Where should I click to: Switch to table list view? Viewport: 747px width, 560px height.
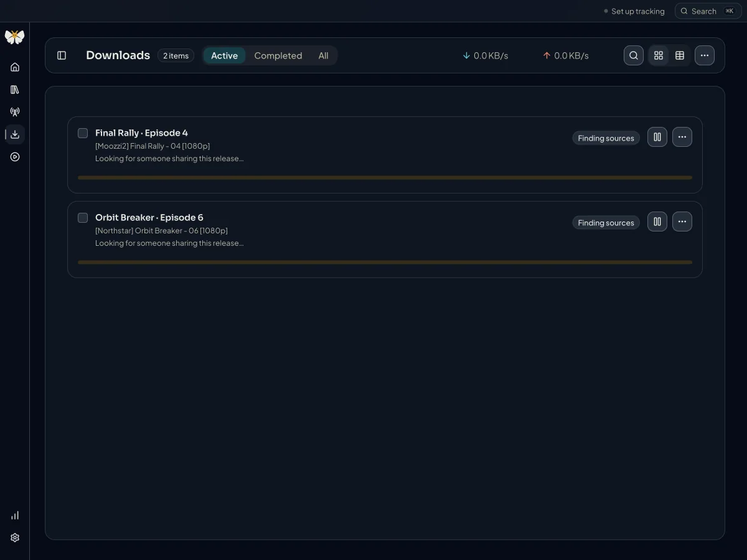[x=680, y=55]
